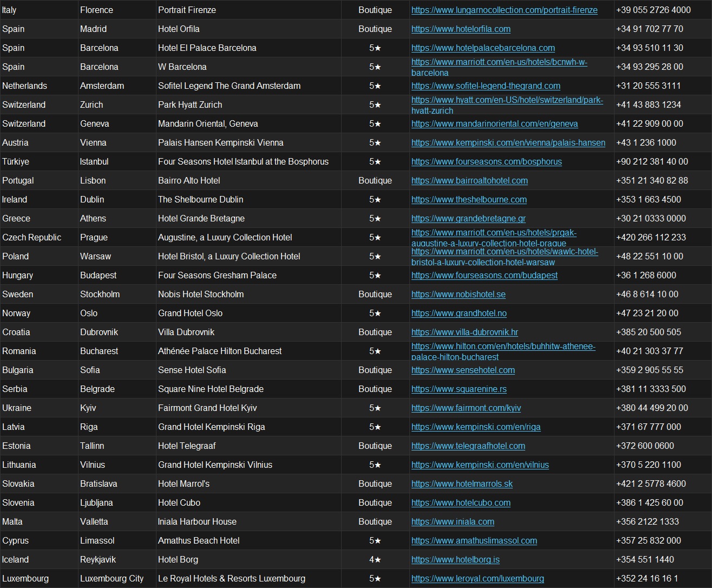Open the hotelorfila.com link
Screen dimensions: 712x588
[461, 29]
